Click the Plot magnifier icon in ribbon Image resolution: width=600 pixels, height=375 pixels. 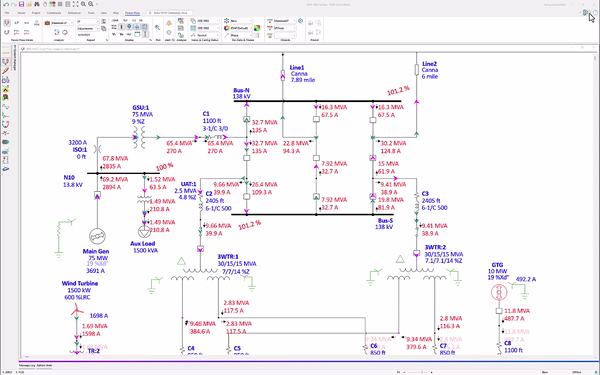point(157,27)
